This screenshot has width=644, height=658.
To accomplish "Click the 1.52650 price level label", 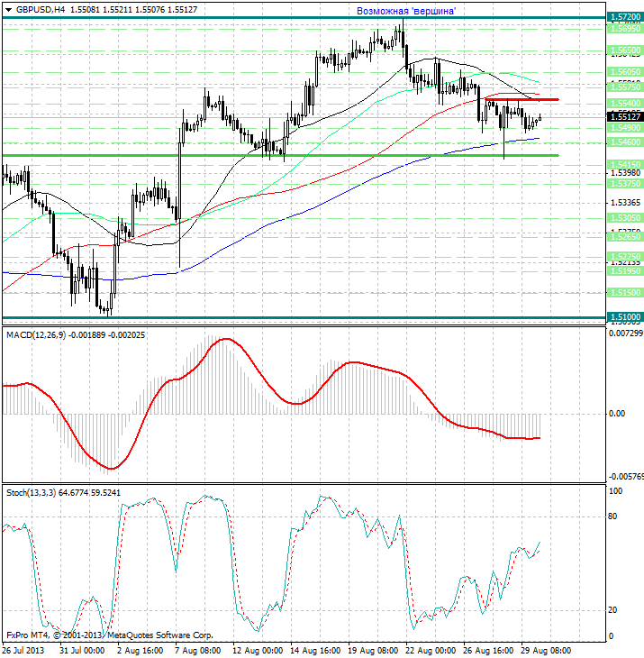I will coord(625,237).
